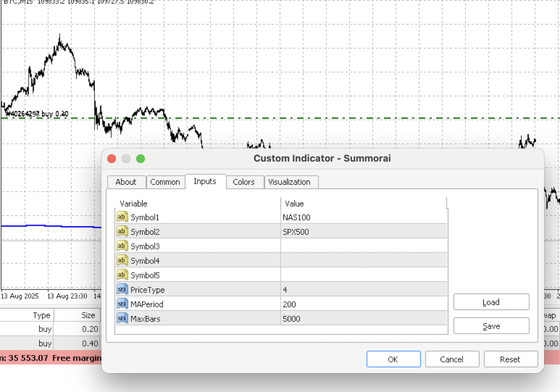
Task: Select the Symbol2 variable name
Action: [x=145, y=232]
